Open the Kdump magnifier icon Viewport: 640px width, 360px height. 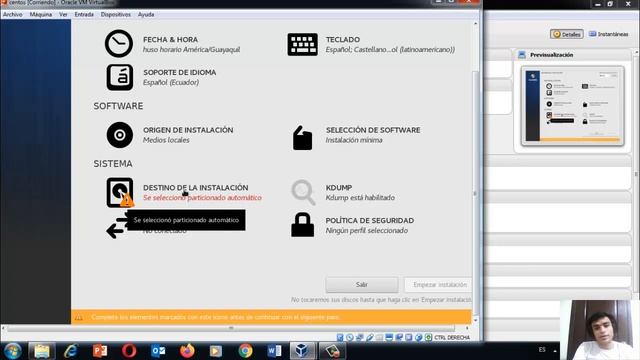303,192
